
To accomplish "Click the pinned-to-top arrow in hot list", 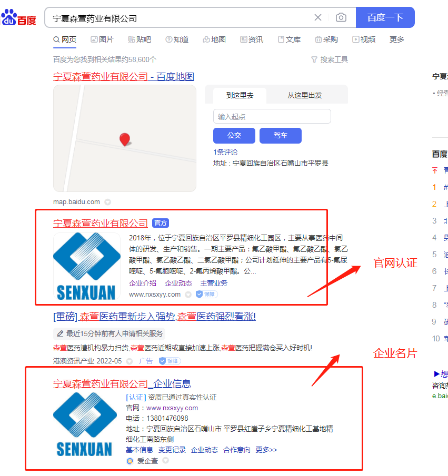I will (435, 170).
